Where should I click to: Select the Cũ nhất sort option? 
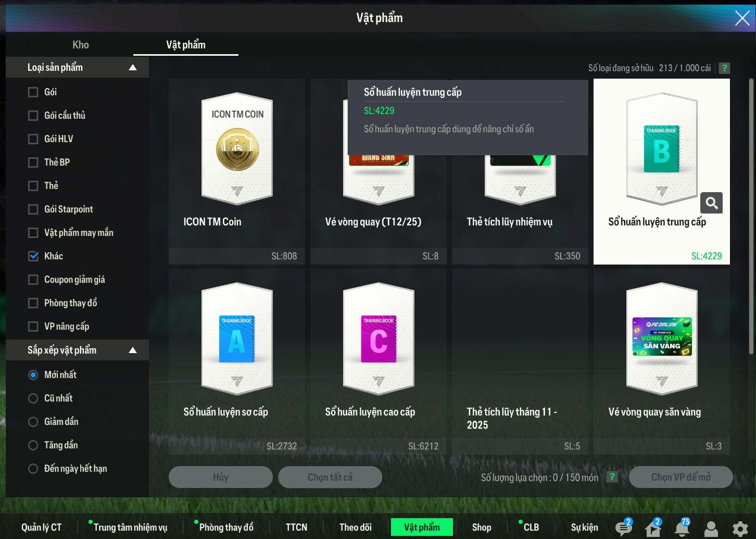(x=33, y=398)
